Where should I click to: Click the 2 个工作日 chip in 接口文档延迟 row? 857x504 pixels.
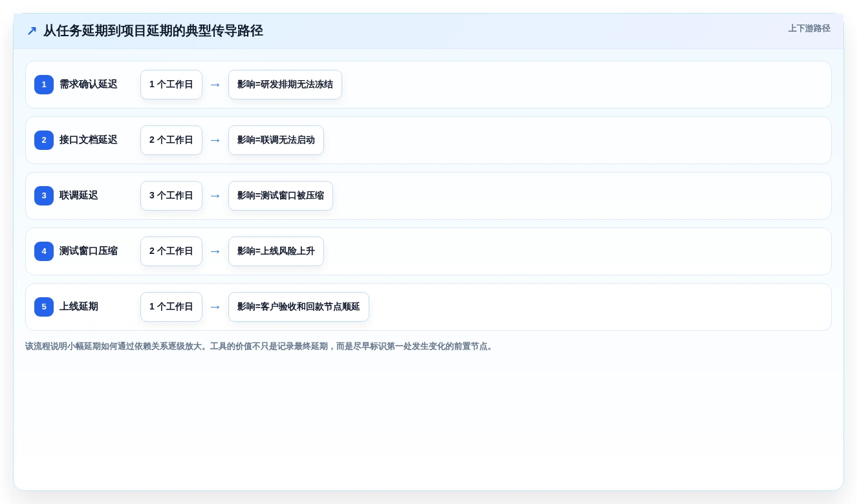click(171, 140)
